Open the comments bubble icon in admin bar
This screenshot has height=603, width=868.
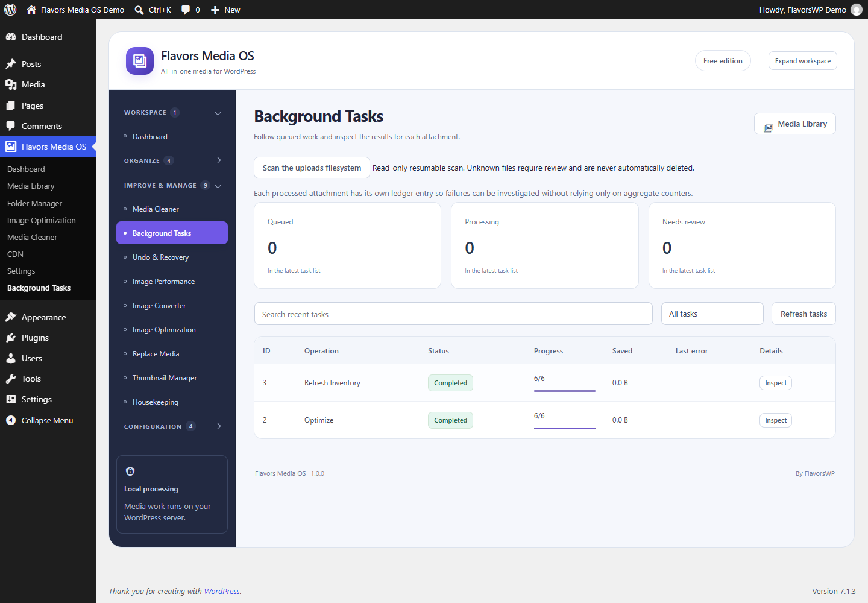click(186, 10)
